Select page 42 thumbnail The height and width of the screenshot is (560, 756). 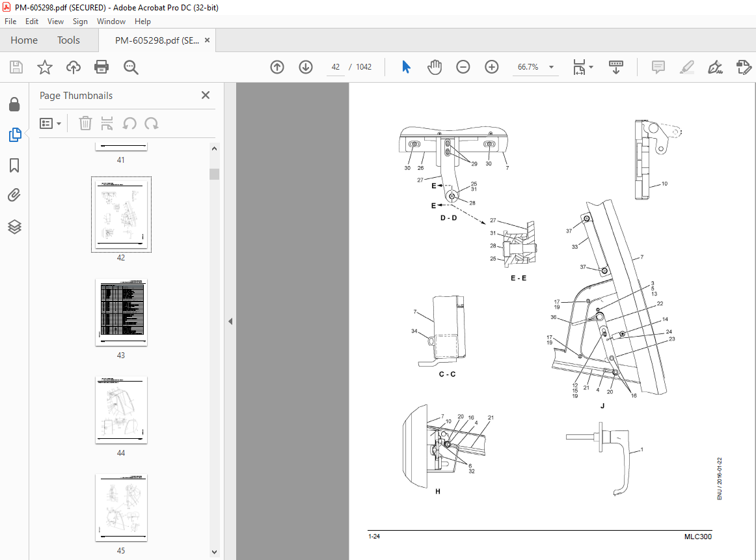click(x=121, y=214)
